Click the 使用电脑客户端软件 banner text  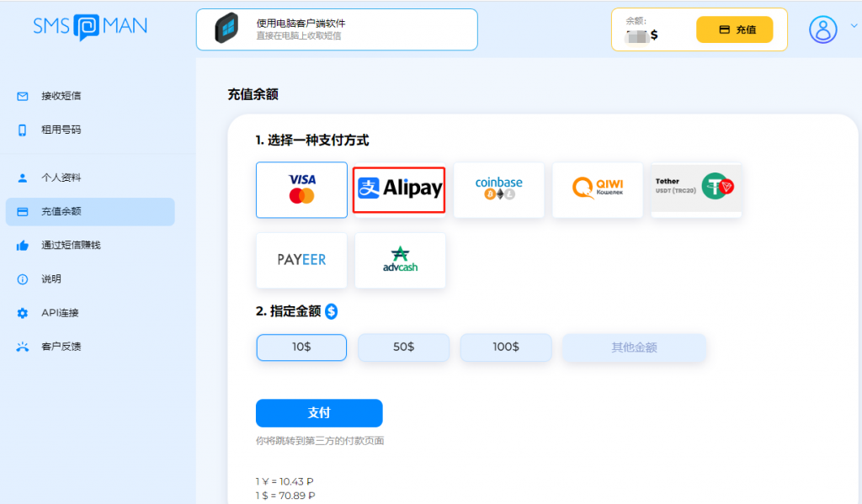tap(301, 23)
